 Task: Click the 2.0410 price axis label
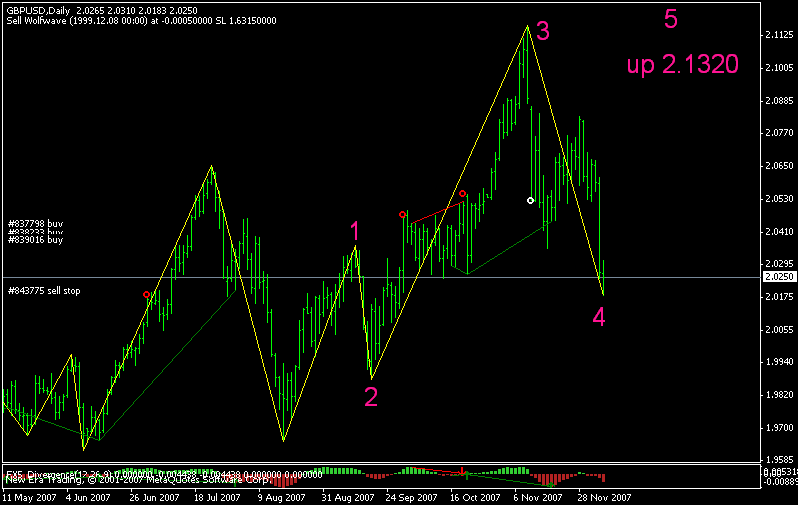pos(779,231)
